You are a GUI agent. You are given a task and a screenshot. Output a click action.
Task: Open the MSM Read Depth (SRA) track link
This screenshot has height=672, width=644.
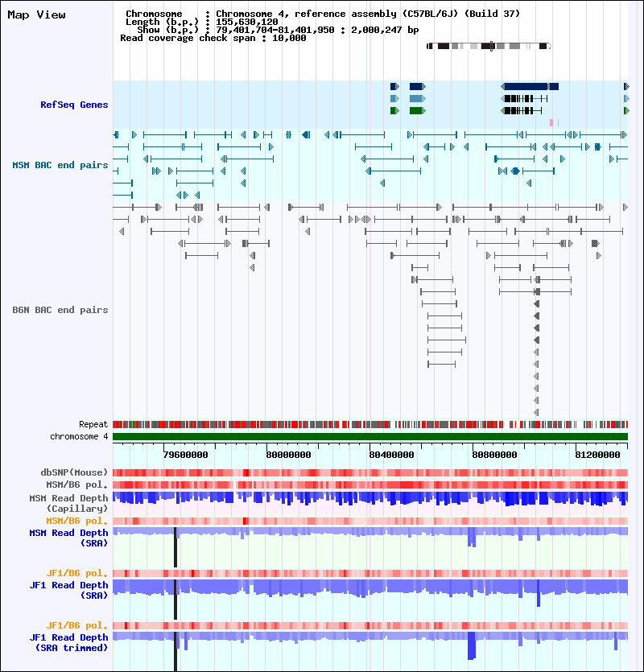pos(68,538)
